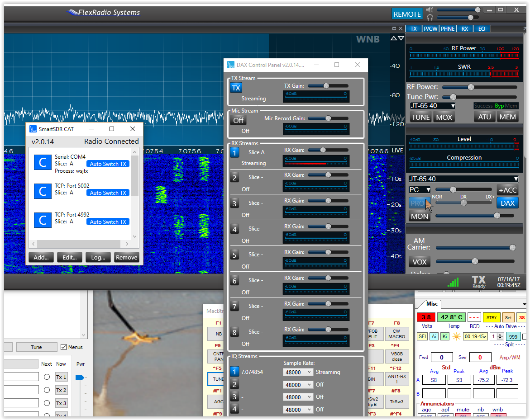
Task: Click the Auto Drive stepper up arrow
Action: [499, 335]
